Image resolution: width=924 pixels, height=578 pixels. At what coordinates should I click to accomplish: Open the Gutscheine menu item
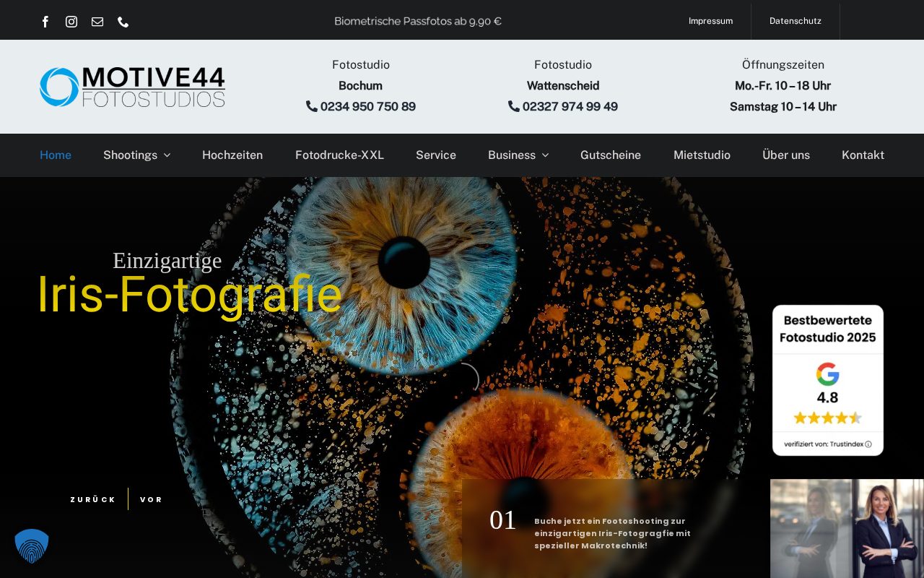click(x=611, y=155)
